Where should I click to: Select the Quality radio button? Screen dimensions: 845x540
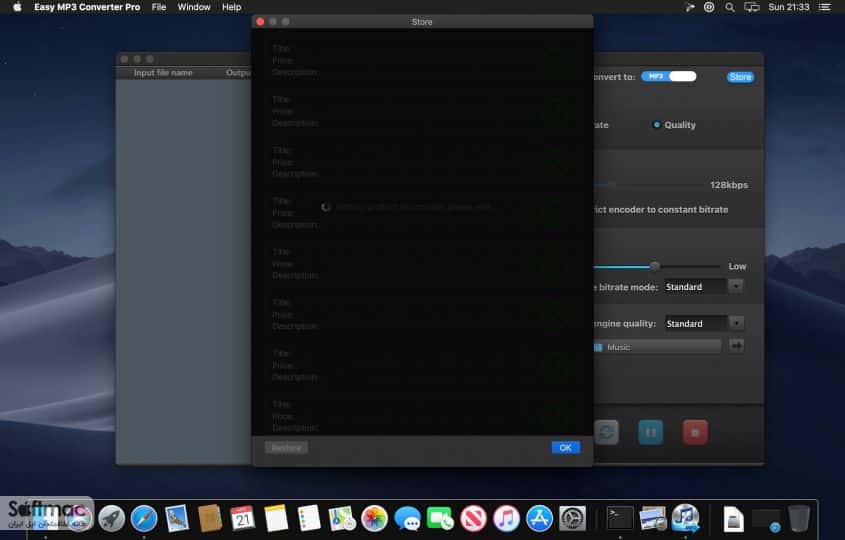[x=656, y=124]
